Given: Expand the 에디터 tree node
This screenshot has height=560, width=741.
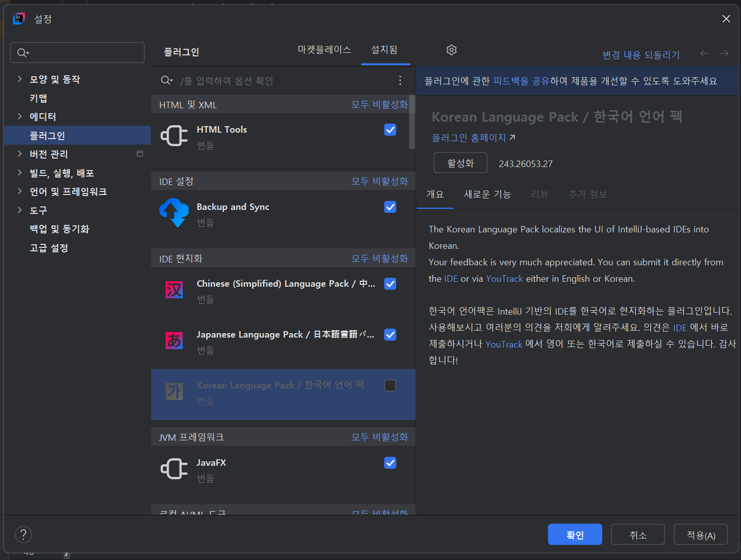Looking at the screenshot, I should coord(19,116).
